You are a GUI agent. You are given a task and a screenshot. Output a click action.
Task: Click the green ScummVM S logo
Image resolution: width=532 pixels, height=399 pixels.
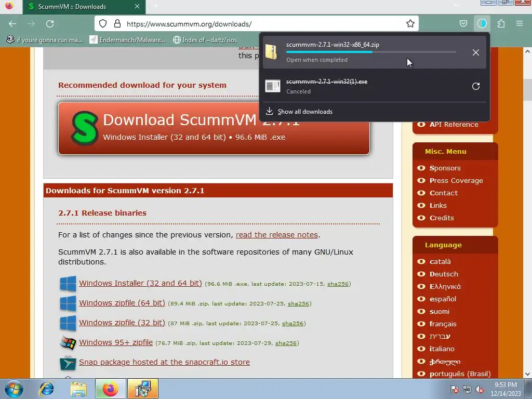point(85,128)
